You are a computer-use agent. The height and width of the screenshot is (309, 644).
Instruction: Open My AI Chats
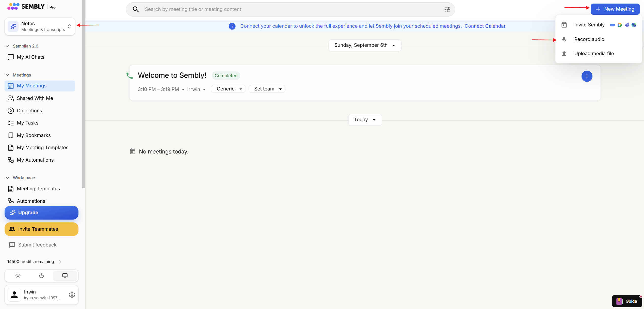coord(40,57)
